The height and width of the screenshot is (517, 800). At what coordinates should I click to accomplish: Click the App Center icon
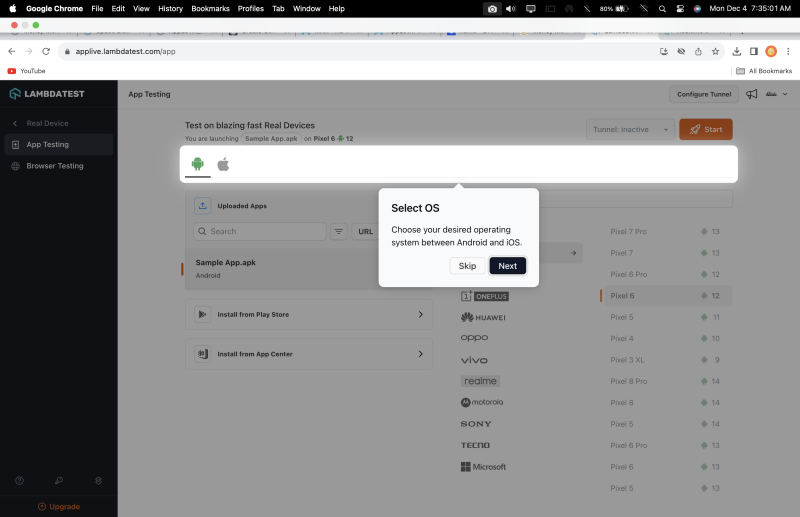203,354
